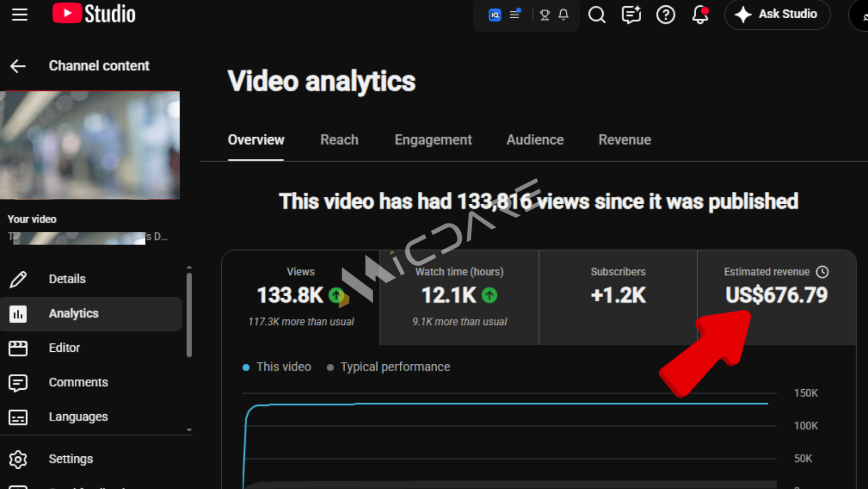The width and height of the screenshot is (868, 489).
Task: Open the hamburger navigation menu
Action: 20,15
